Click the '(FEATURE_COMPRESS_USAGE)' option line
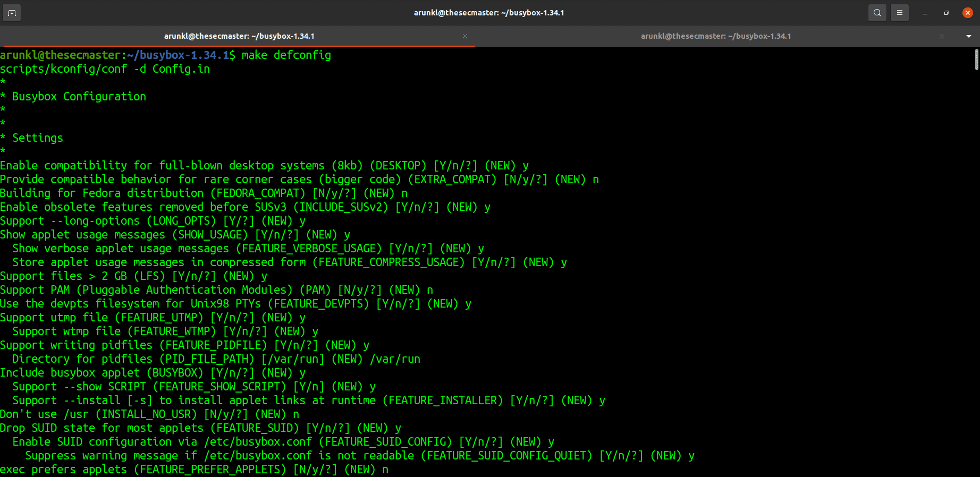 click(x=290, y=262)
